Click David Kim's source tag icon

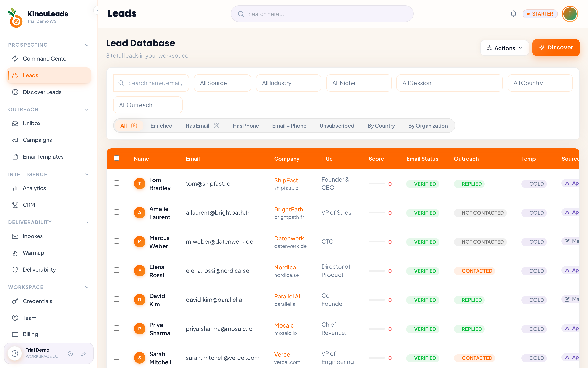(x=567, y=299)
